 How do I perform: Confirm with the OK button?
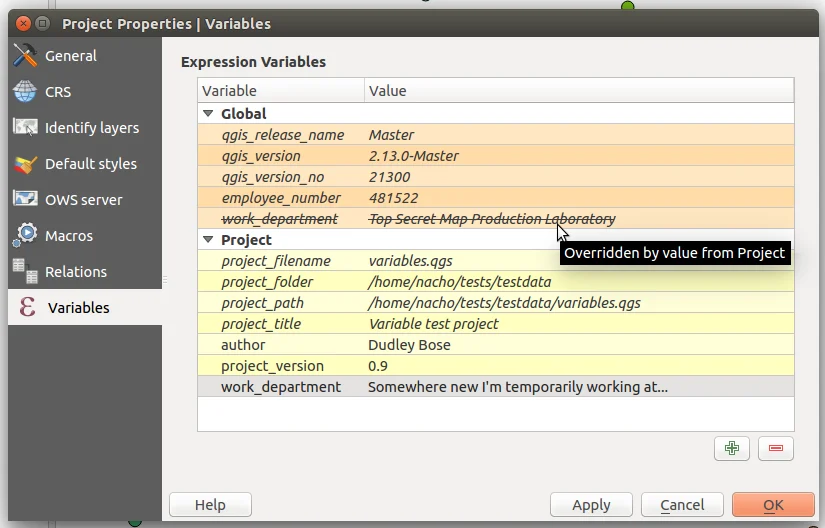coord(773,505)
